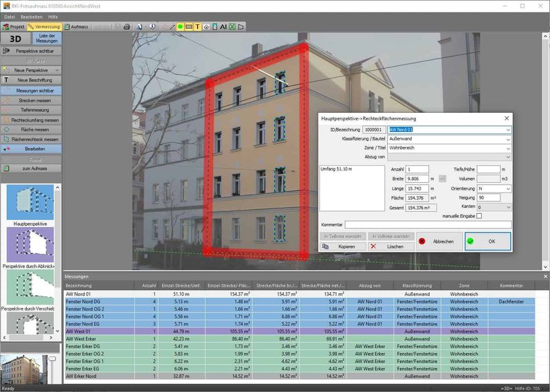The width and height of the screenshot is (550, 392).
Task: Toggle Perspektive sichtbar in the side panel
Action: [32, 51]
